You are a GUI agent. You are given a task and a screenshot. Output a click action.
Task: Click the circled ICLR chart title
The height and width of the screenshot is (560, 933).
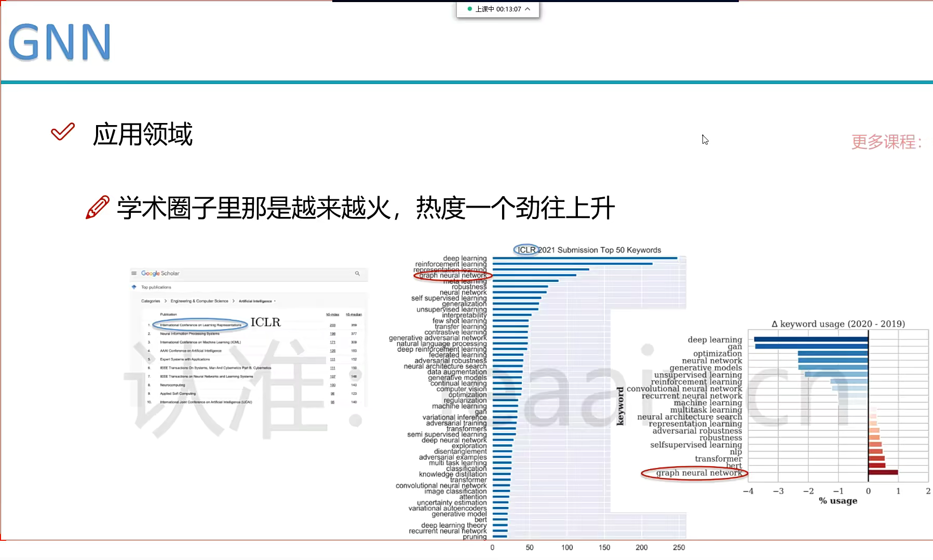click(526, 250)
